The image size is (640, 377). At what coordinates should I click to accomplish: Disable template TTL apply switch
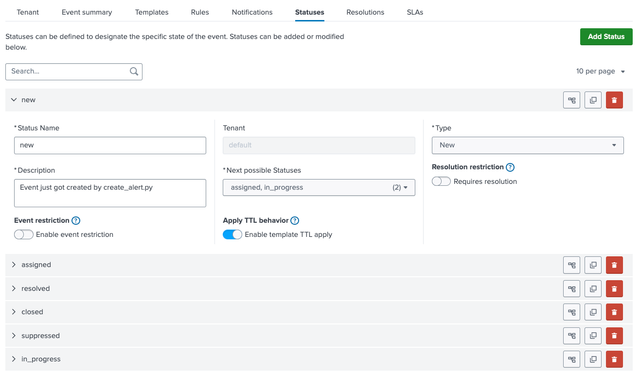(232, 235)
